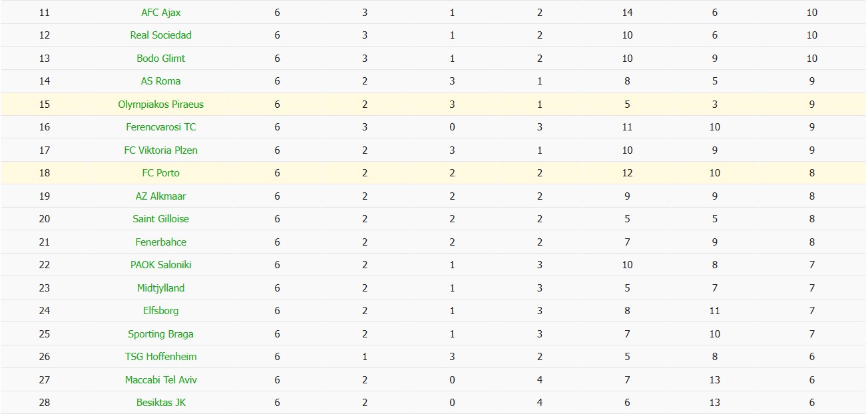Open Maccabi Tel Aviv link
This screenshot has height=414, width=868.
coord(161,380)
